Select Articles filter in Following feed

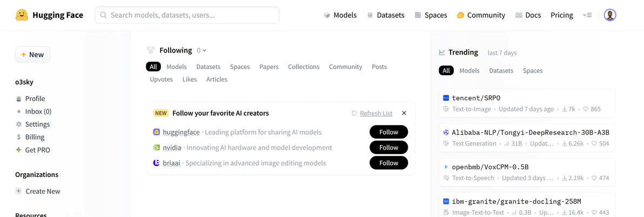(217, 79)
